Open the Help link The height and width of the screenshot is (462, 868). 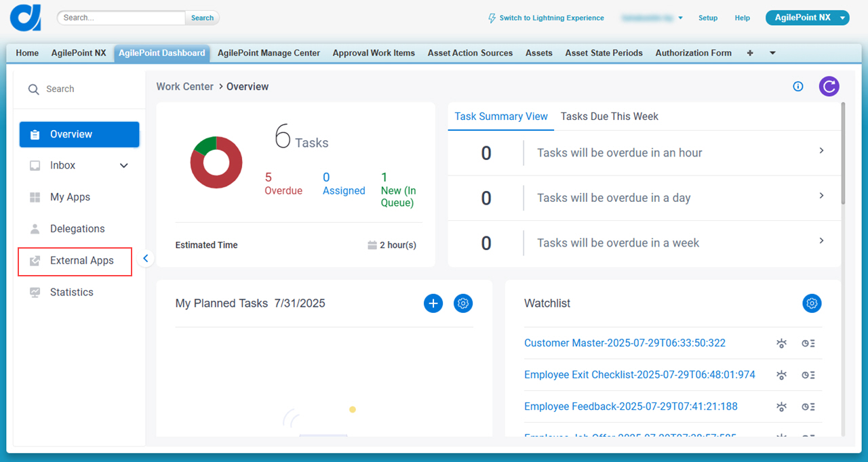[x=743, y=18]
